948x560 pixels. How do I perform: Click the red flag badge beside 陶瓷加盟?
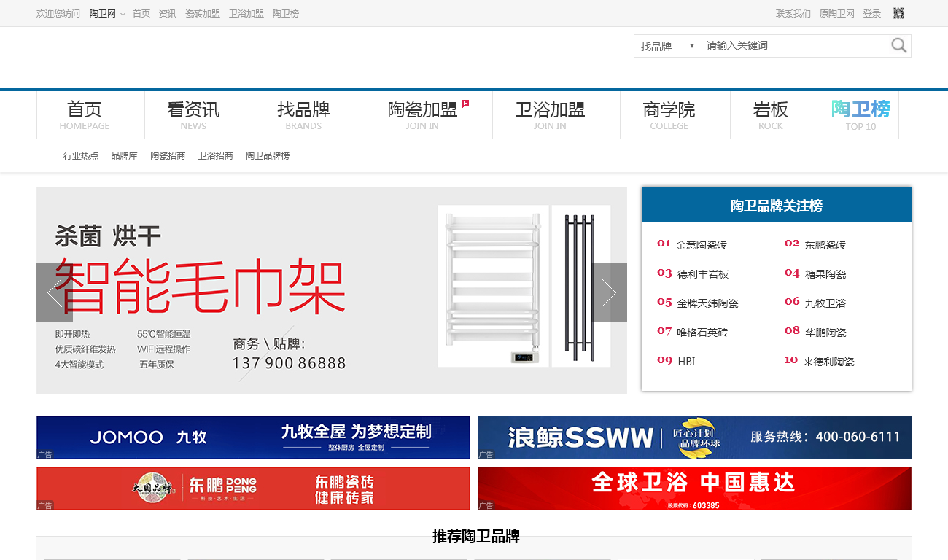[x=465, y=104]
